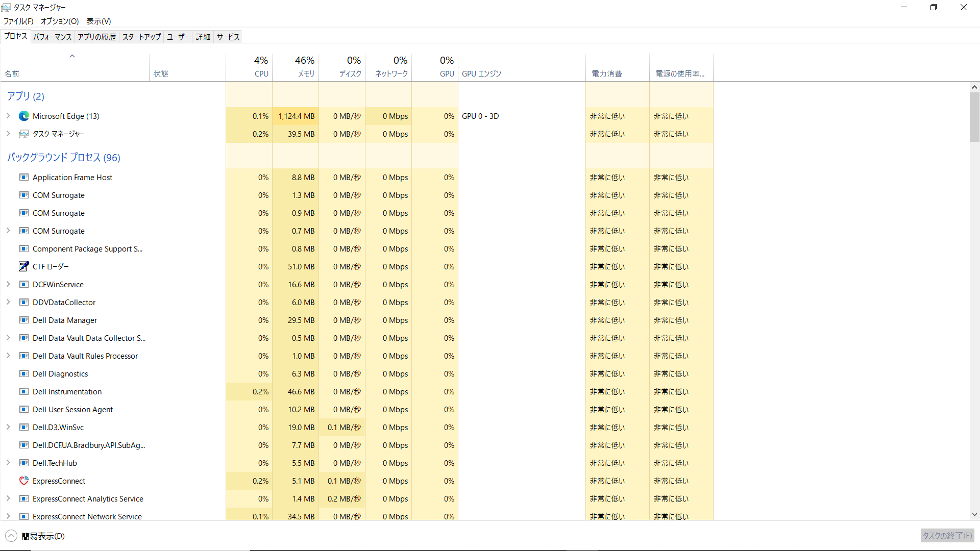Switch to the サービス tab
Image resolution: width=980 pixels, height=551 pixels.
(x=228, y=37)
